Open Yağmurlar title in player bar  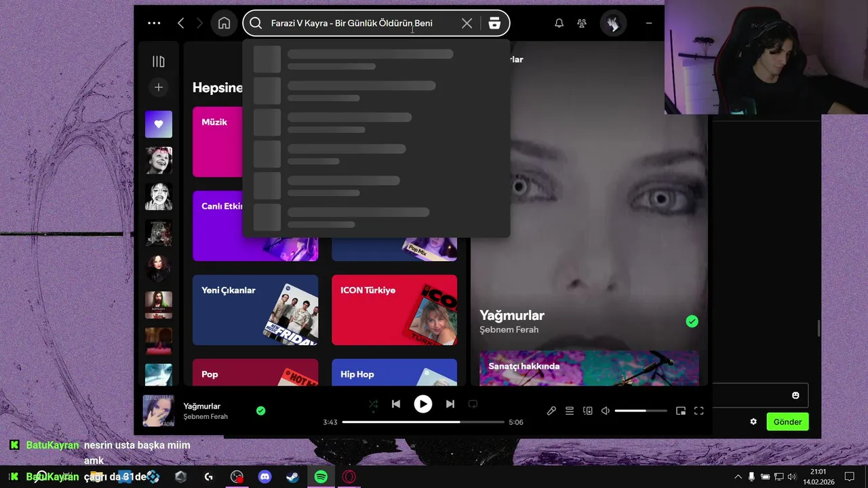pos(202,406)
